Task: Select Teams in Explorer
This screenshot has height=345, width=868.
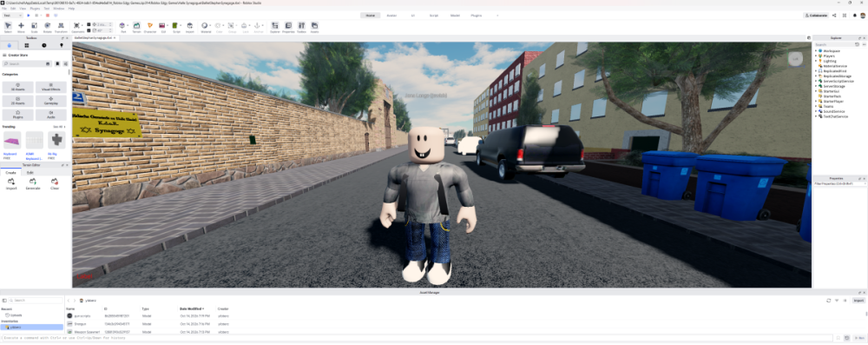Action: coord(827,107)
